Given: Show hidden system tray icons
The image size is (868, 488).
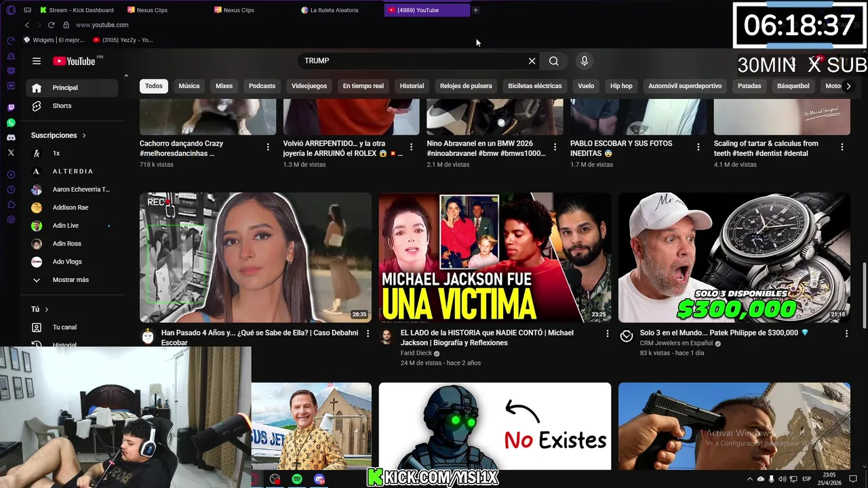Looking at the screenshot, I should click(x=749, y=479).
